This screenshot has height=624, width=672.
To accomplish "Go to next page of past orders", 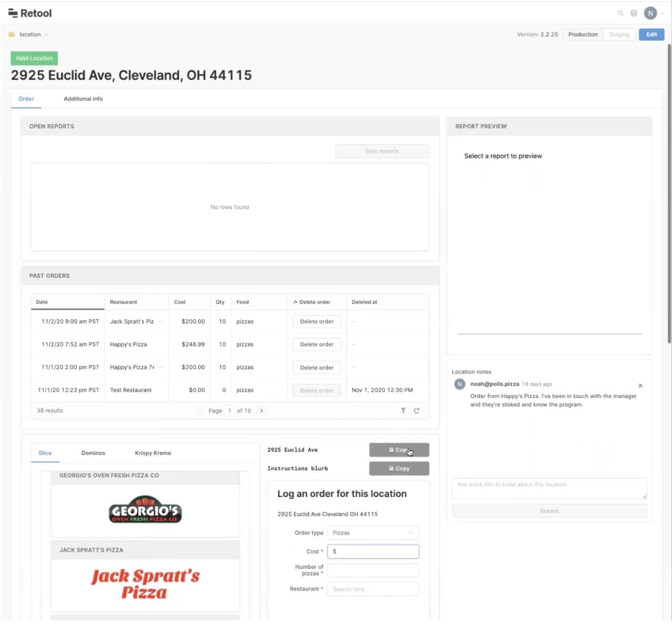I will point(262,411).
